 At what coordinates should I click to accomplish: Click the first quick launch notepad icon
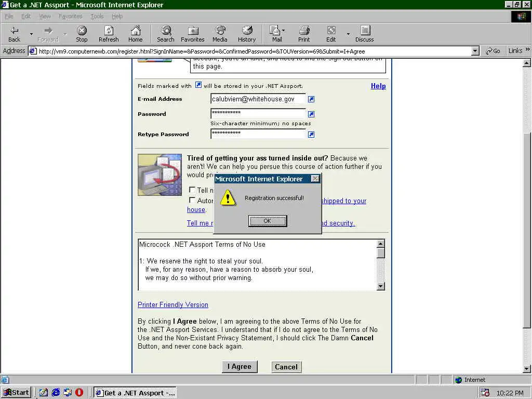(44, 393)
